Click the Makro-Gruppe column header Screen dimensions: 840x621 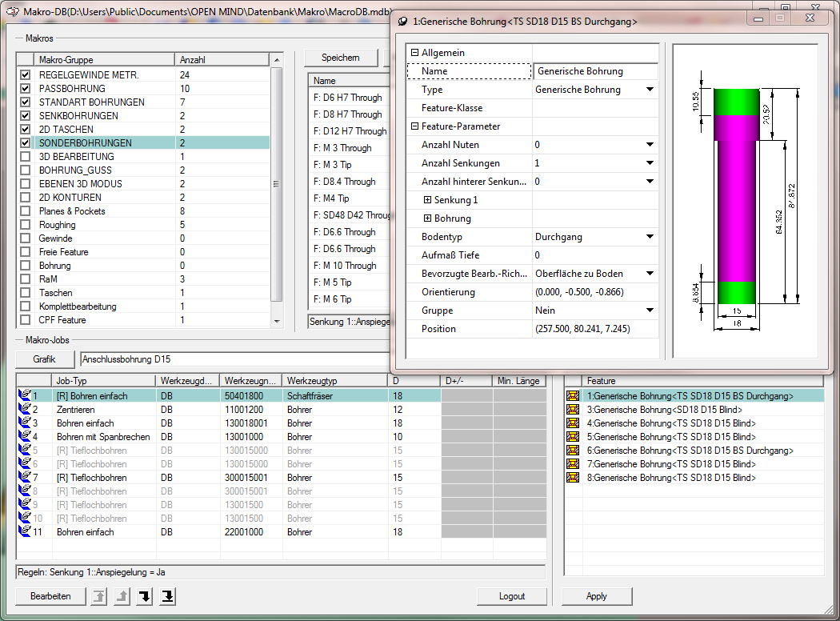tap(104, 59)
